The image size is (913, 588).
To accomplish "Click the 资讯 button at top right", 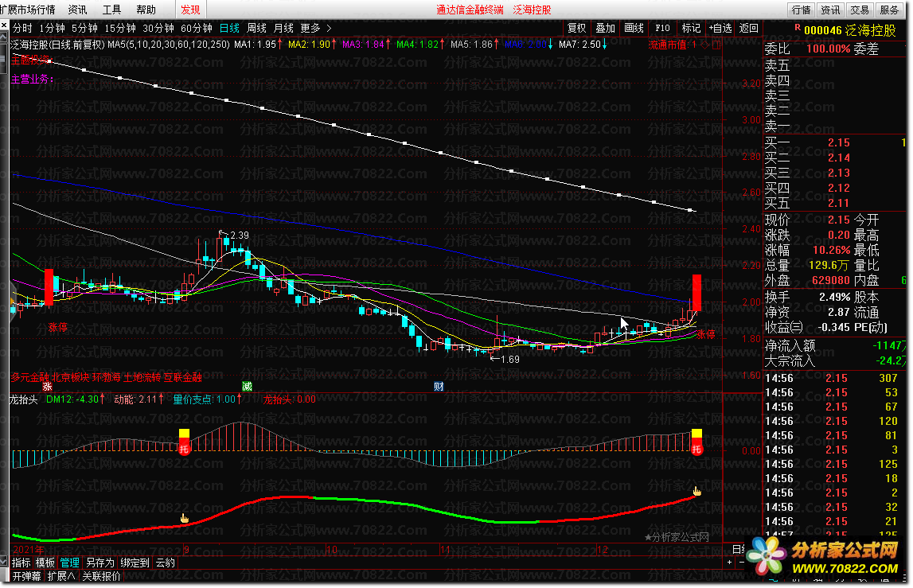I will click(x=830, y=10).
